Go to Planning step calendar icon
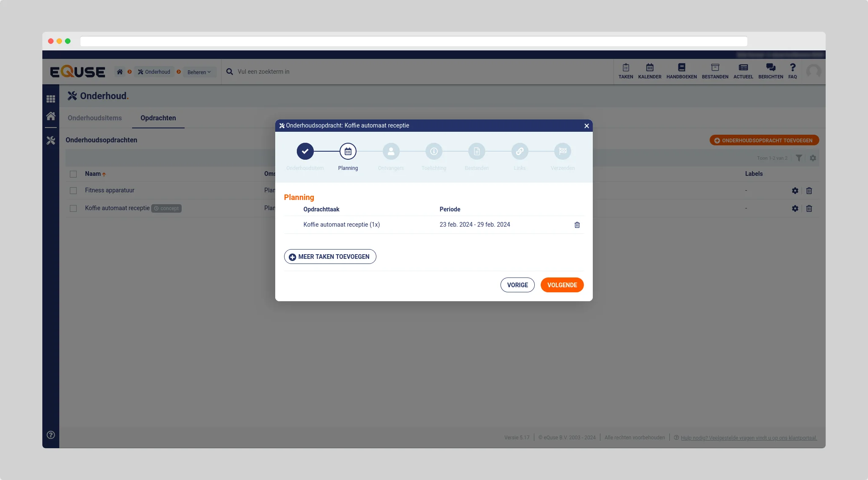 [348, 152]
